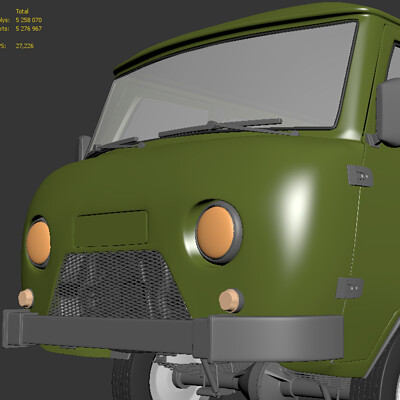Image resolution: width=400 pixels, height=400 pixels.
Task: Click the Total polys count statistic
Action: click(29, 20)
